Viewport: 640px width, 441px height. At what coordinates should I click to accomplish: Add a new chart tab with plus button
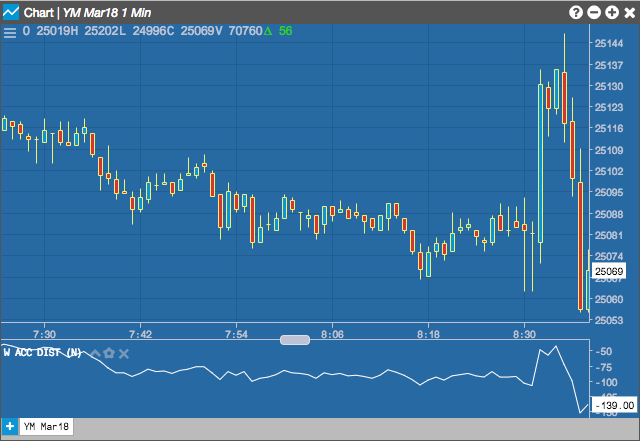[x=10, y=427]
